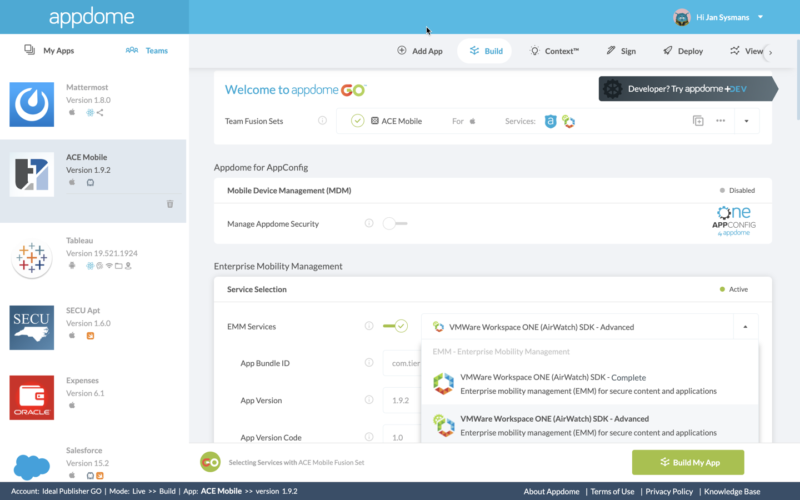
Task: Click info icon beside App Bundle ID
Action: [x=369, y=363]
